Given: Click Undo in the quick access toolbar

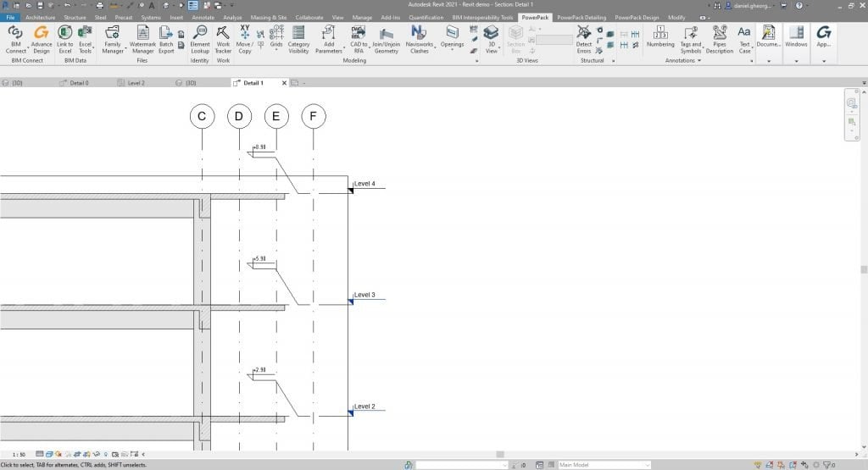Looking at the screenshot, I should click(67, 5).
